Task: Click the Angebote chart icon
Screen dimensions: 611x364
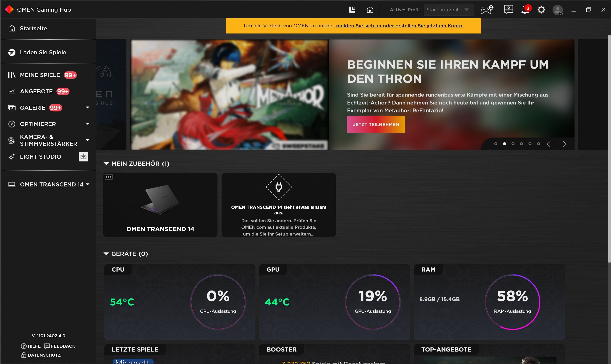Action: point(11,91)
